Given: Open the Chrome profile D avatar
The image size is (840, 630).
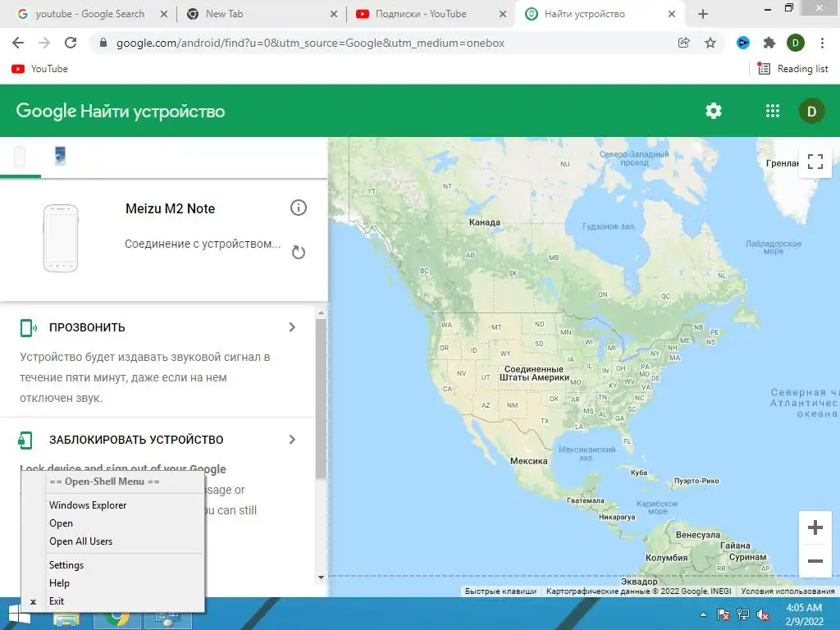Looking at the screenshot, I should (x=796, y=43).
